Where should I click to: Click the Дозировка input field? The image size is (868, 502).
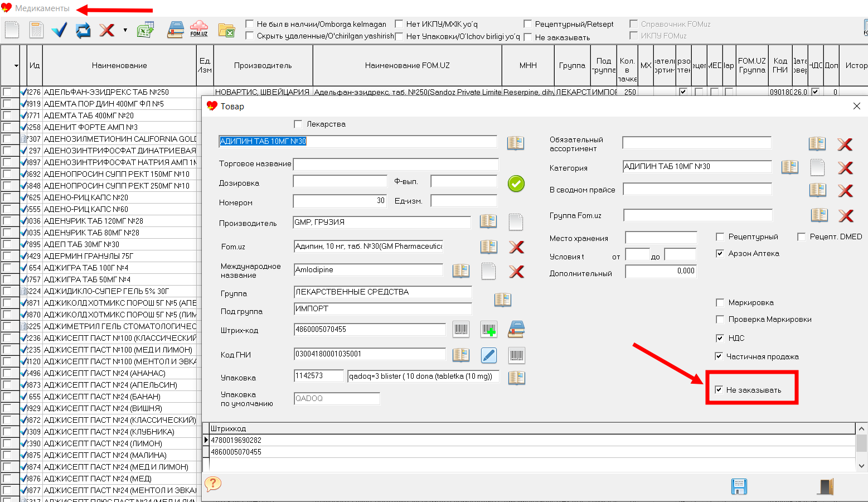click(x=340, y=181)
